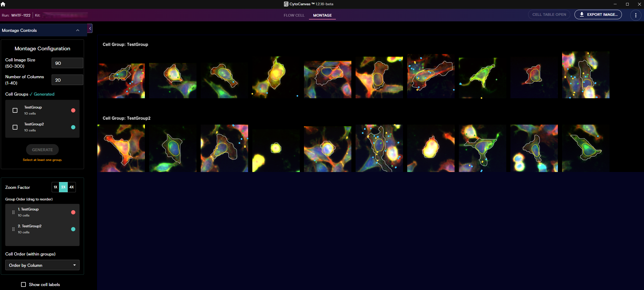Grab the drag handle for 1. TestGroup
Viewport: 644px width, 290px height.
[13, 212]
